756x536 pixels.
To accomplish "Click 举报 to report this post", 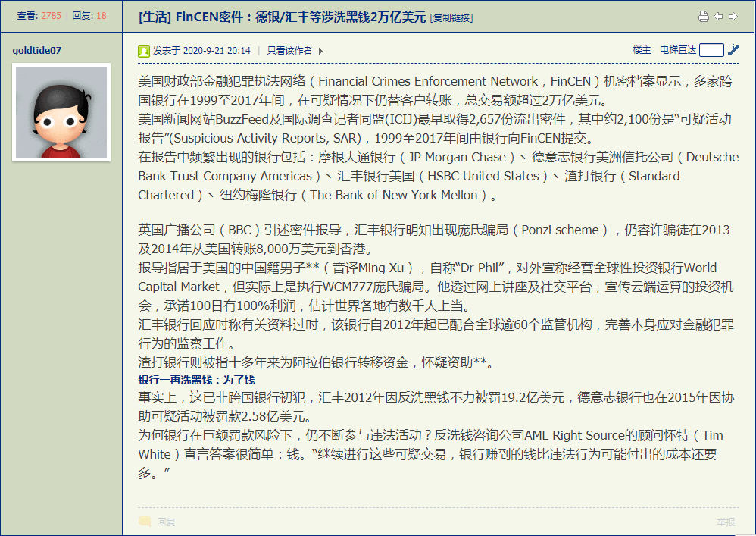I will tap(726, 522).
